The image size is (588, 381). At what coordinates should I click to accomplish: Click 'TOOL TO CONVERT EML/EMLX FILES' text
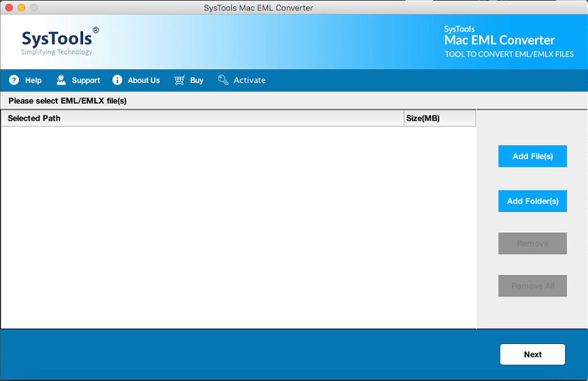[509, 54]
